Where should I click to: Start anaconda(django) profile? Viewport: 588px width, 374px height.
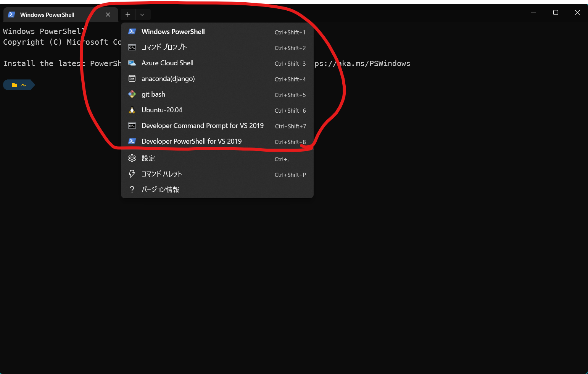pyautogui.click(x=217, y=79)
